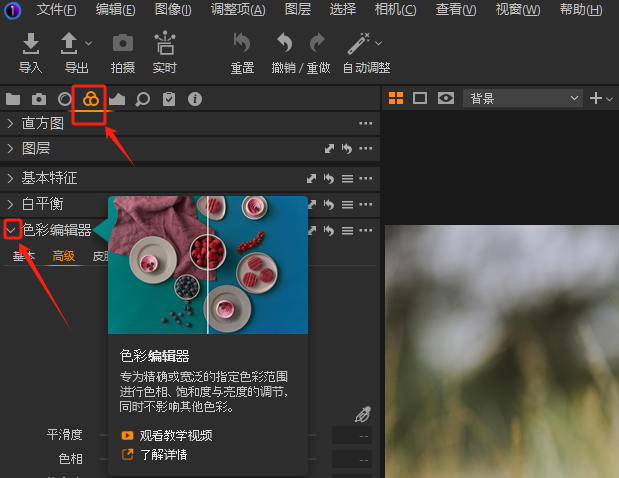Collapse the 色彩编辑器 panel
619x478 pixels.
click(x=12, y=230)
